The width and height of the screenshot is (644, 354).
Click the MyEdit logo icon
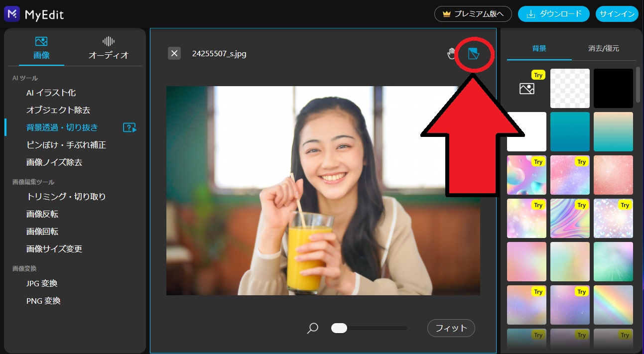tap(12, 14)
